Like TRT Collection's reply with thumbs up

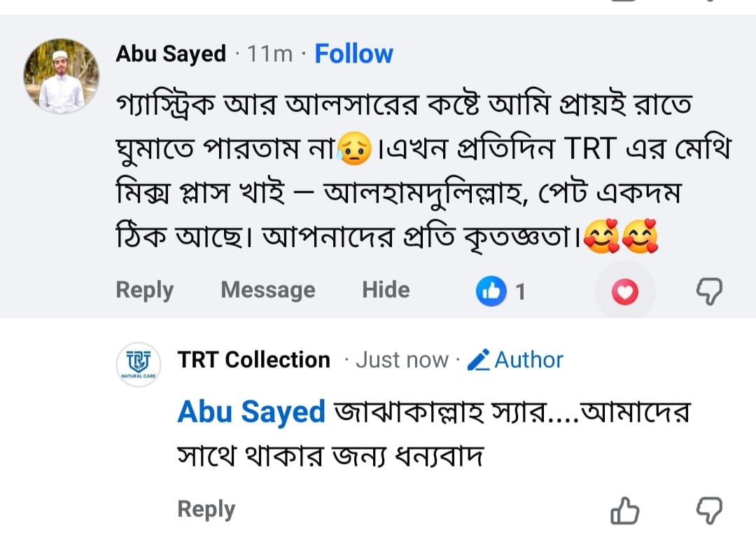pyautogui.click(x=625, y=510)
